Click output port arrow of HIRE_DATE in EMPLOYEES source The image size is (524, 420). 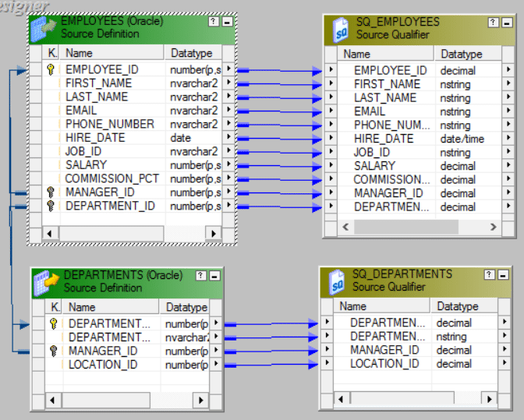point(228,137)
